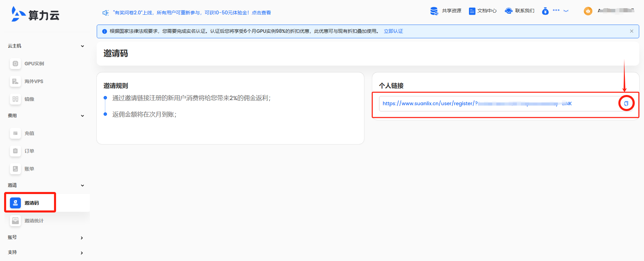Open 充值 in the sidebar

29,133
